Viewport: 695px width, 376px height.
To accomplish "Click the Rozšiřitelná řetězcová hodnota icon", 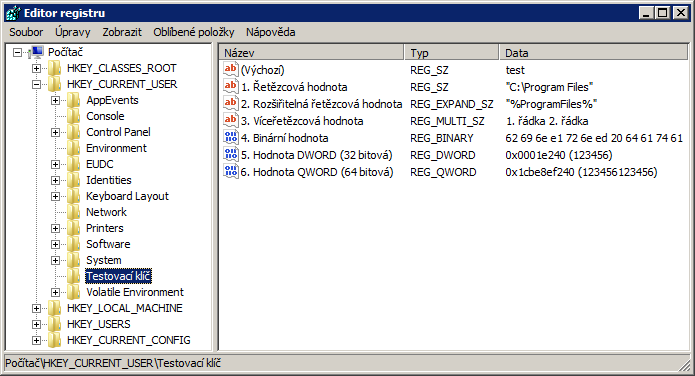I will coord(230,104).
